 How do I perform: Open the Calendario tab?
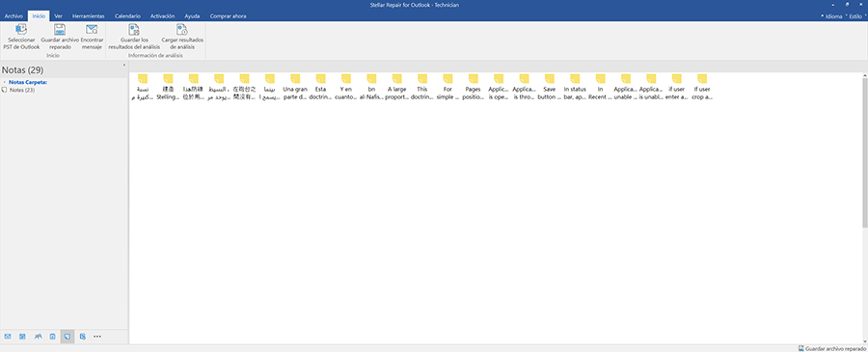point(127,16)
